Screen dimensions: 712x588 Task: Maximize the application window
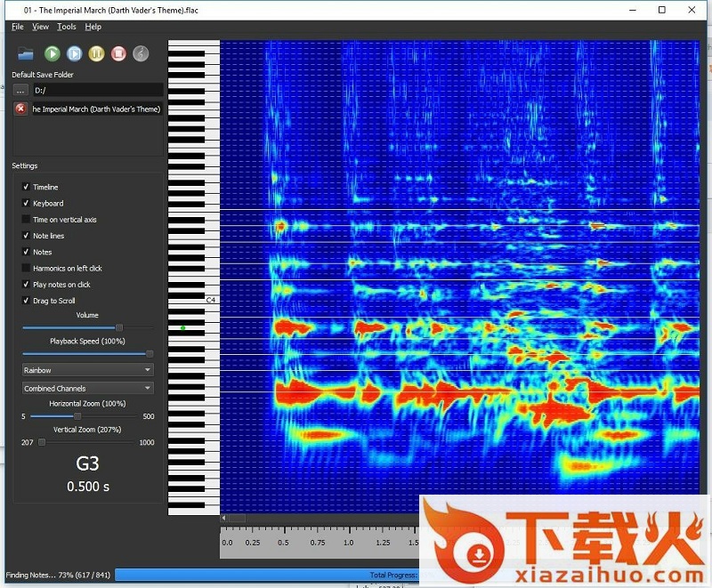coord(662,10)
